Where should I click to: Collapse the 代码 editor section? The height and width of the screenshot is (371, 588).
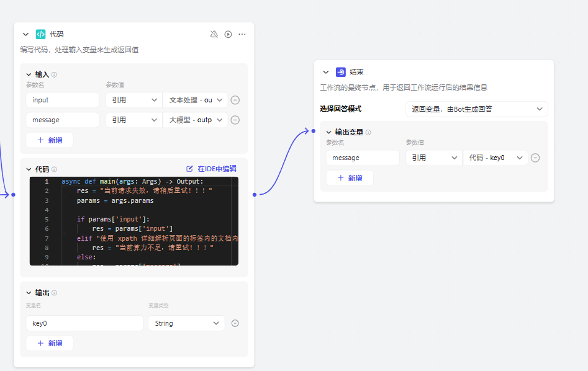click(x=29, y=169)
